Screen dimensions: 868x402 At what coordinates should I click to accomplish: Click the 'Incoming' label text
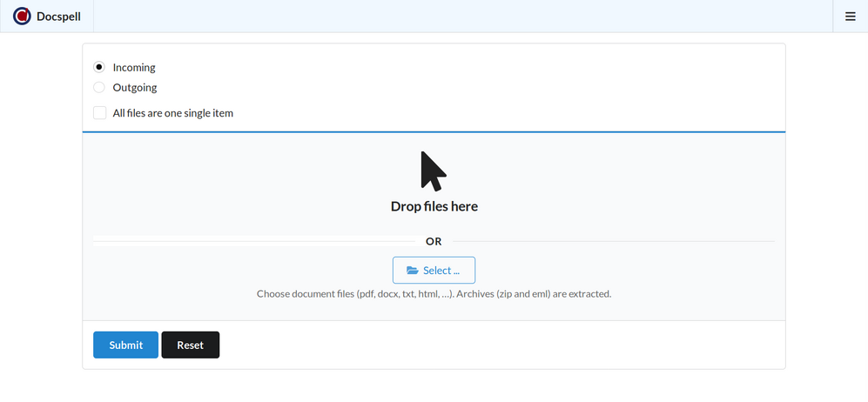(x=134, y=67)
